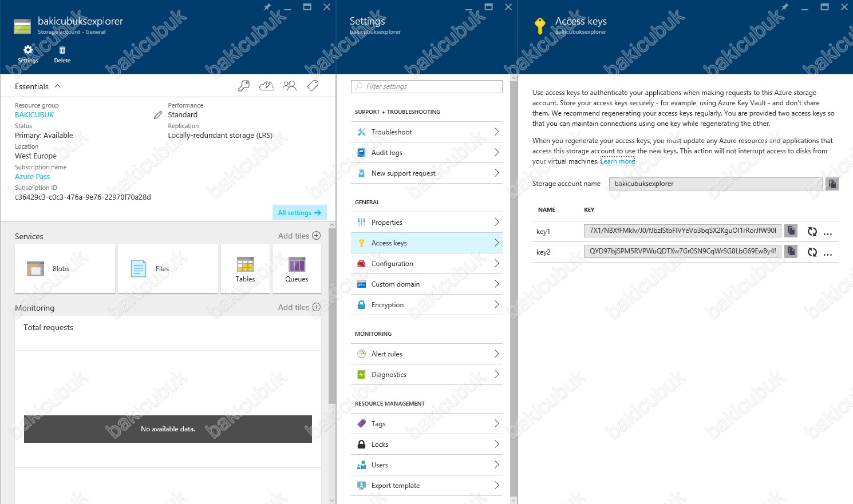This screenshot has height=504, width=853.
Task: Copy the key1 value
Action: [791, 231]
